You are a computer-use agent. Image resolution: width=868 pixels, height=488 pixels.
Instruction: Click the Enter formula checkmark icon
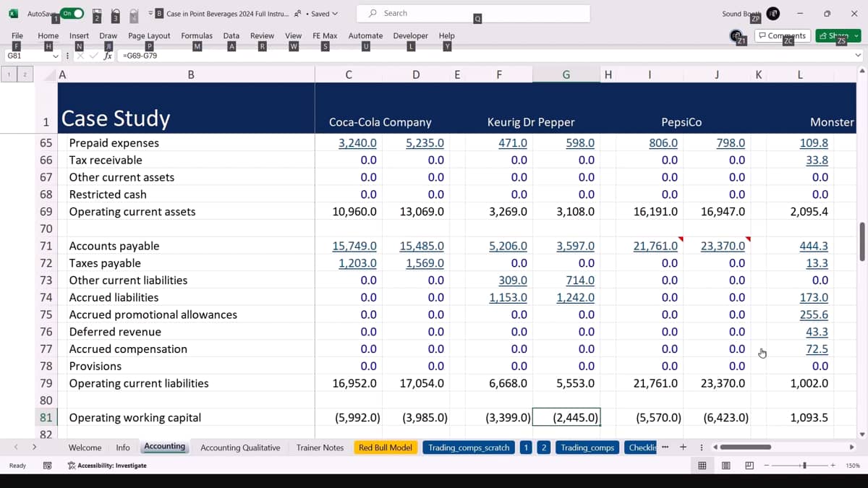[94, 56]
